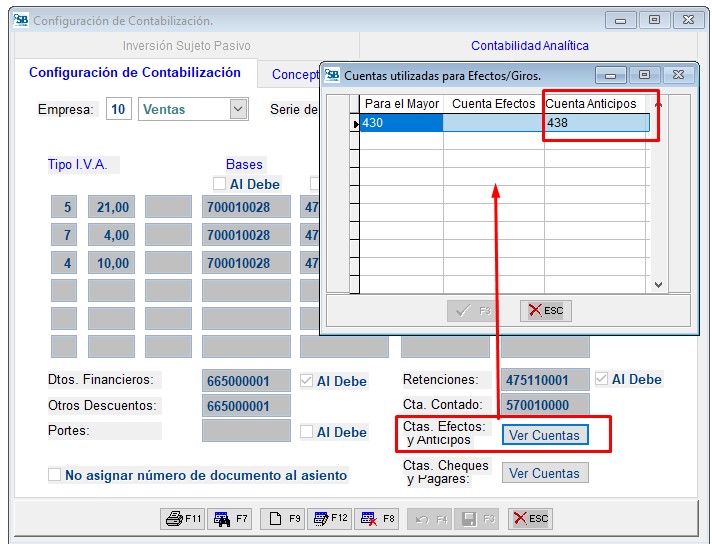Close the Cuentas utilizadas dialog

[x=678, y=75]
